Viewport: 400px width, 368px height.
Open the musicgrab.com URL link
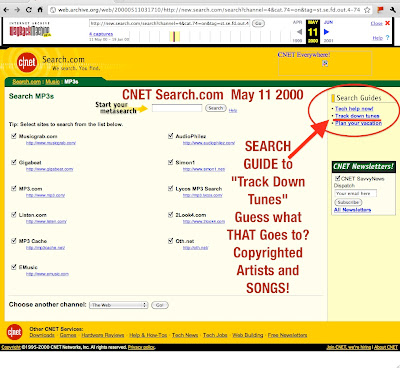coord(51,143)
